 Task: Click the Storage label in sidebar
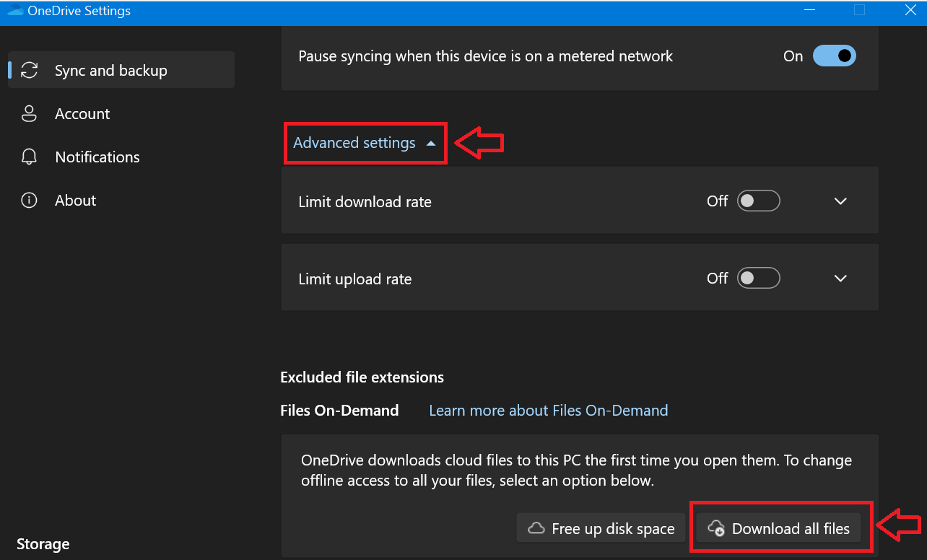tap(43, 543)
